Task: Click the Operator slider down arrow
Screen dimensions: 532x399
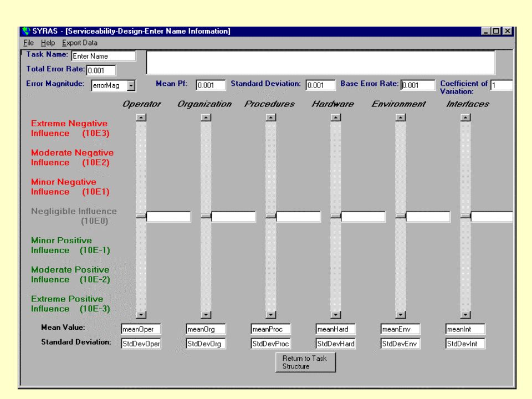Action: tap(141, 315)
